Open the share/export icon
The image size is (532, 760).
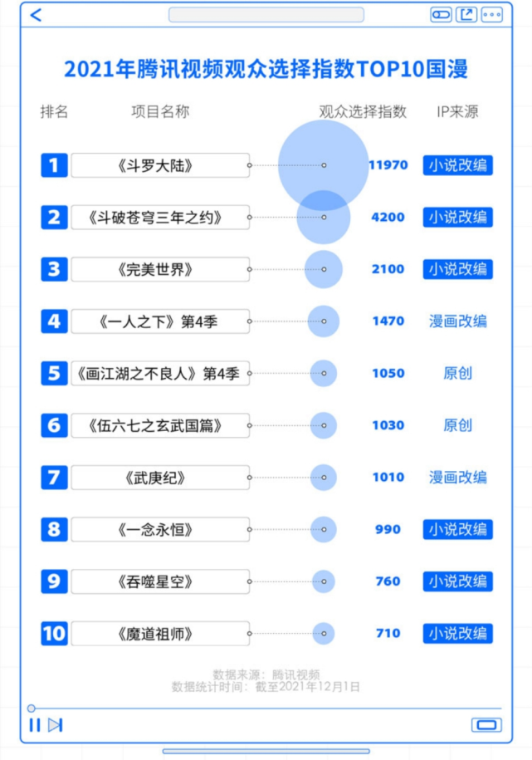[466, 15]
